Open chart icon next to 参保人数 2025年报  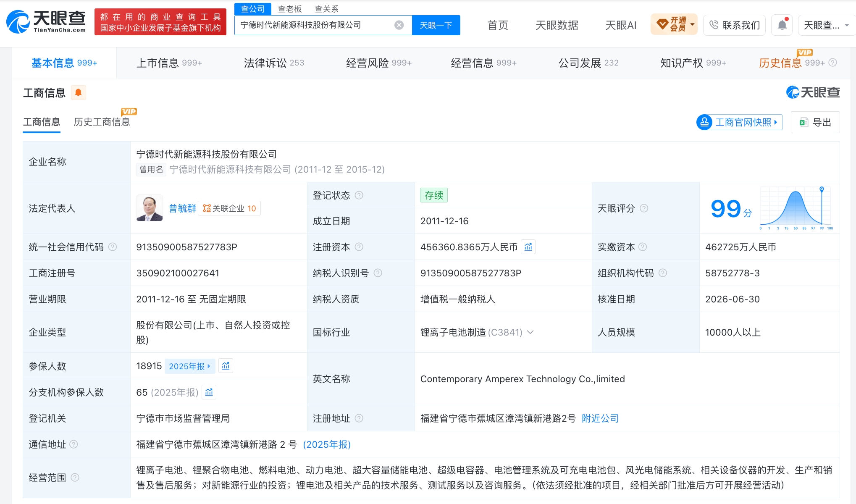pos(226,366)
